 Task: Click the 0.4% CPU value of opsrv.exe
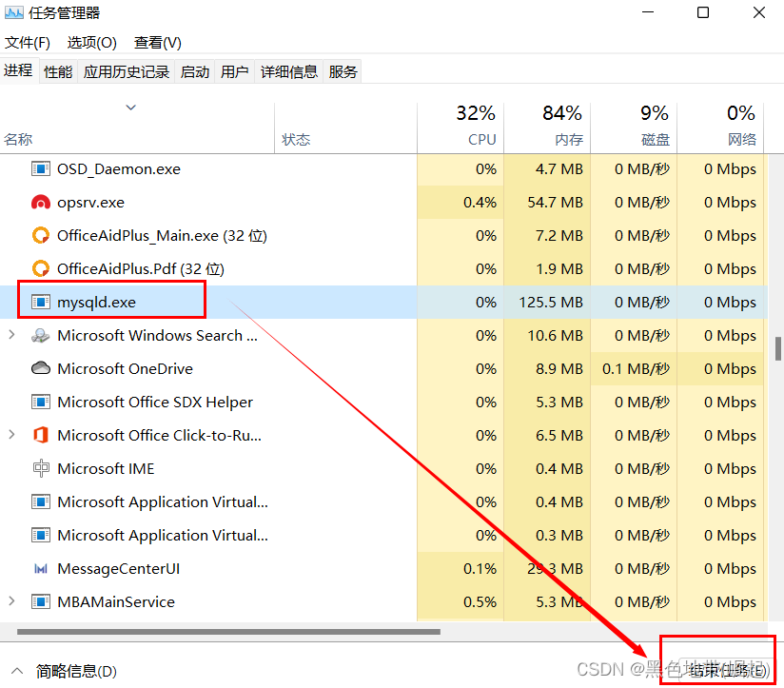(480, 203)
